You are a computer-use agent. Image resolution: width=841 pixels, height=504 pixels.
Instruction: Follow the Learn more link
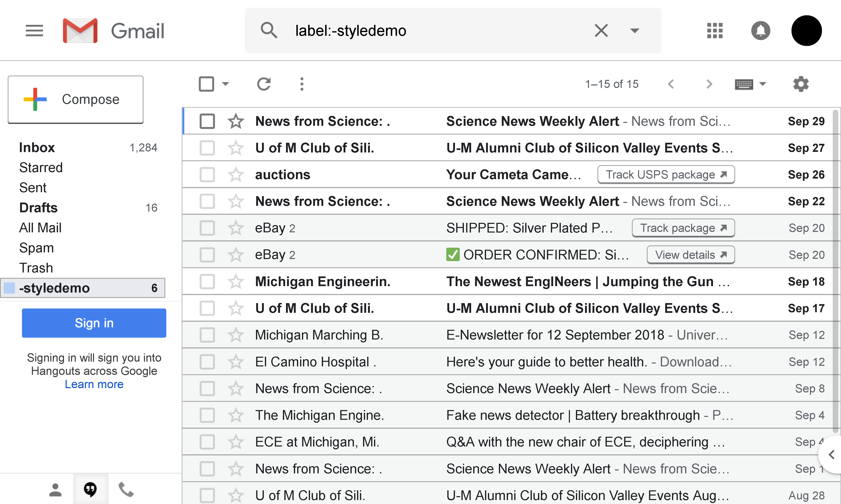click(x=94, y=384)
